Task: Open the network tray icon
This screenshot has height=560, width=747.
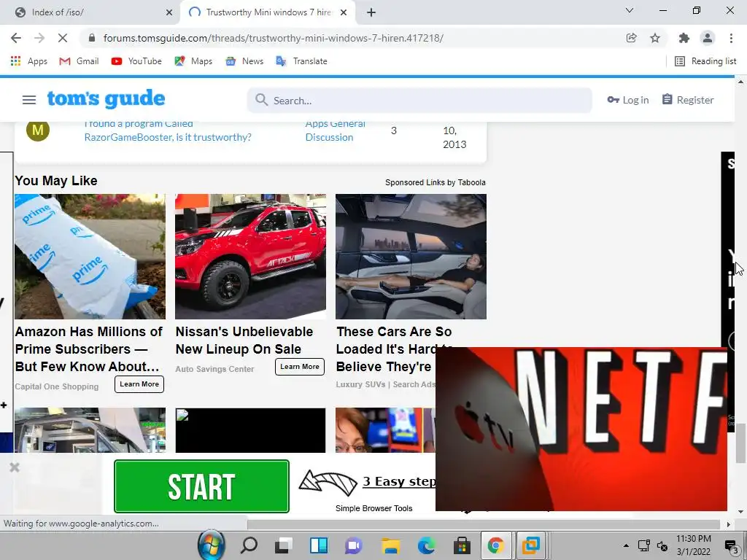Action: click(644, 545)
